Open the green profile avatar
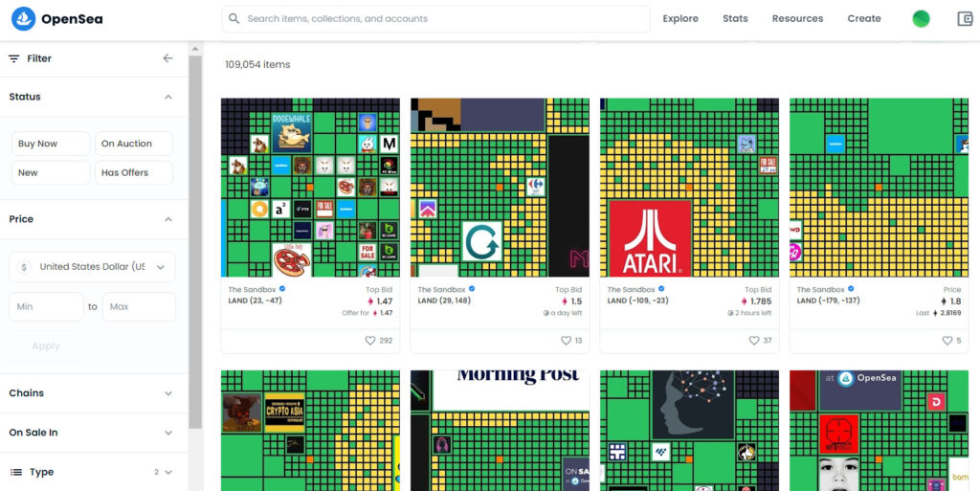The image size is (980, 491). coord(921,19)
